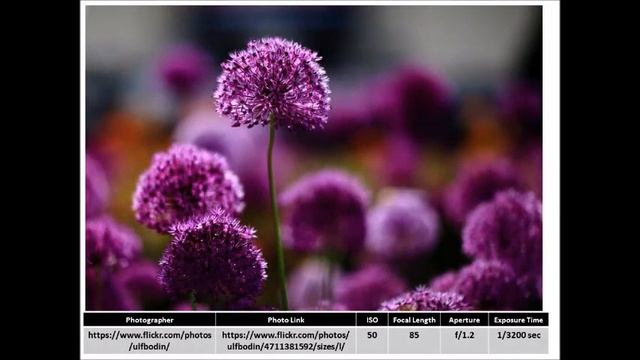Select the Aperture column header

click(x=464, y=320)
